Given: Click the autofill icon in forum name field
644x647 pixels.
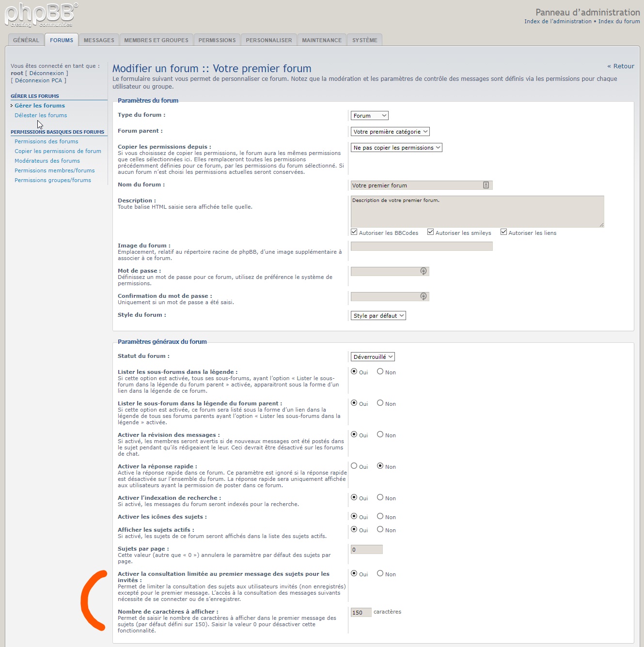Looking at the screenshot, I should click(486, 185).
